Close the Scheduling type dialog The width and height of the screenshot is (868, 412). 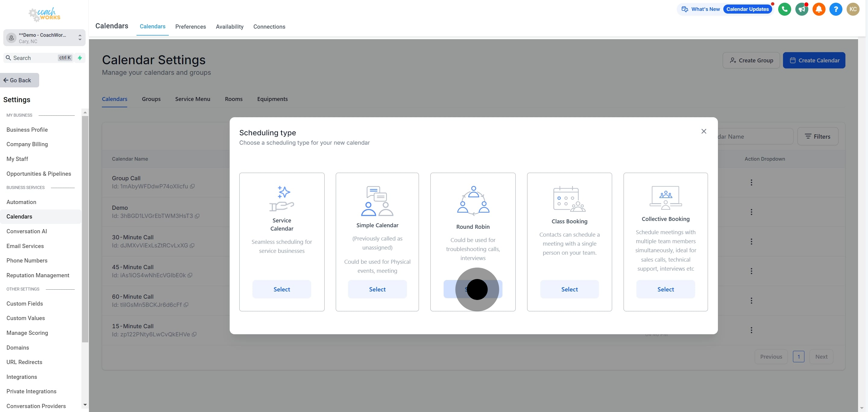703,131
